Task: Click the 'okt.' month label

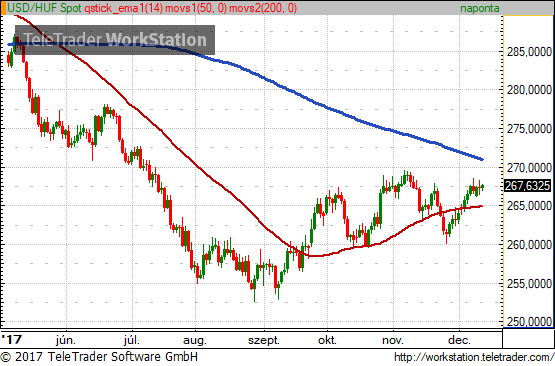Action: click(x=327, y=340)
